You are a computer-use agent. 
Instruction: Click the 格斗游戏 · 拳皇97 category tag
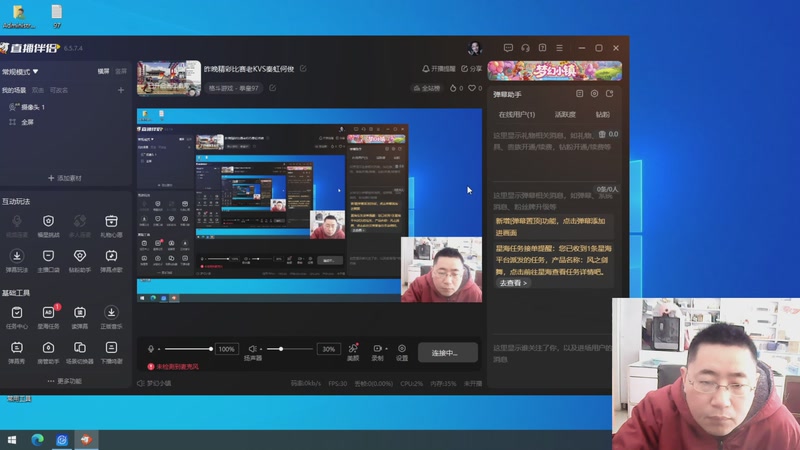pos(234,88)
